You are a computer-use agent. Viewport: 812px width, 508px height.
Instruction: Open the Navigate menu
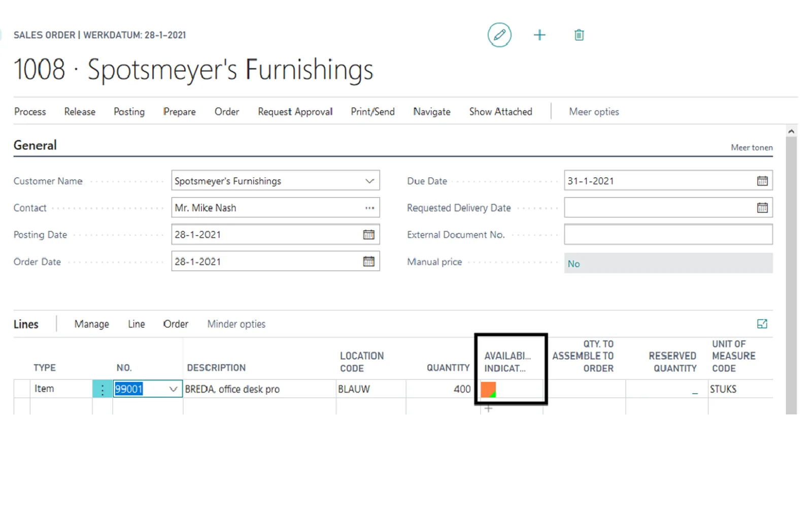pos(431,112)
